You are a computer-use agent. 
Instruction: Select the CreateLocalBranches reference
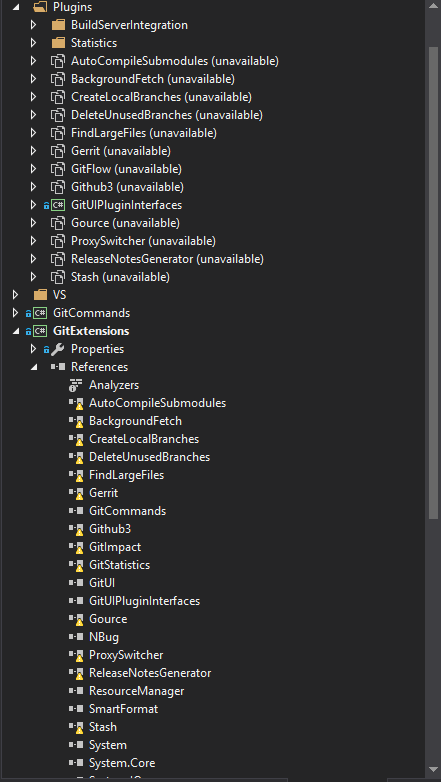coord(144,439)
